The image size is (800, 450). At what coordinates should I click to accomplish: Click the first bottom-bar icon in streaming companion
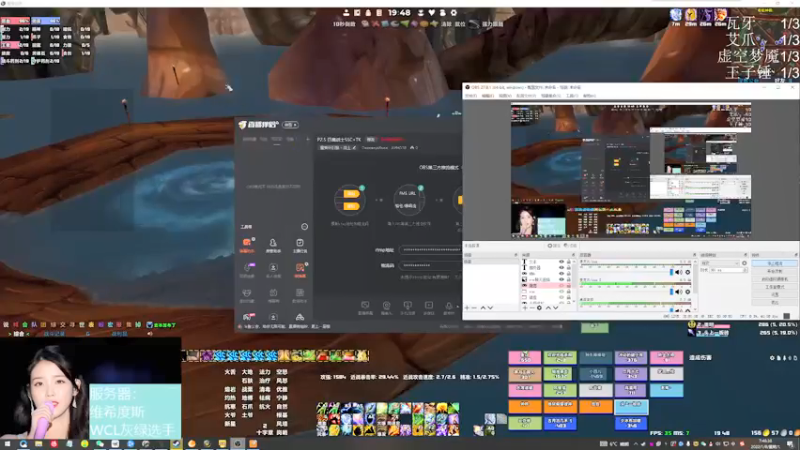point(365,307)
